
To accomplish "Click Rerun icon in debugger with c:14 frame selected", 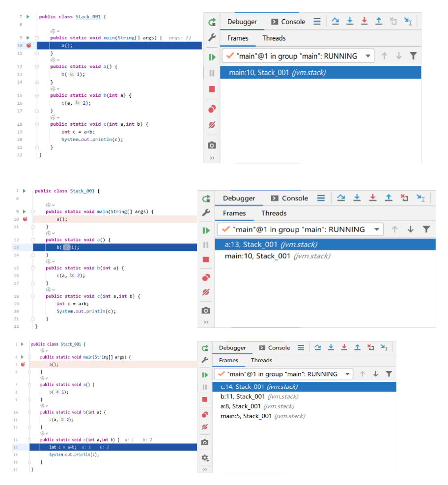I will pyautogui.click(x=205, y=348).
